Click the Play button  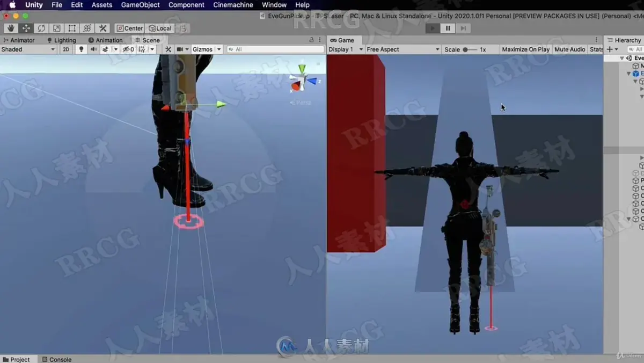pyautogui.click(x=433, y=28)
